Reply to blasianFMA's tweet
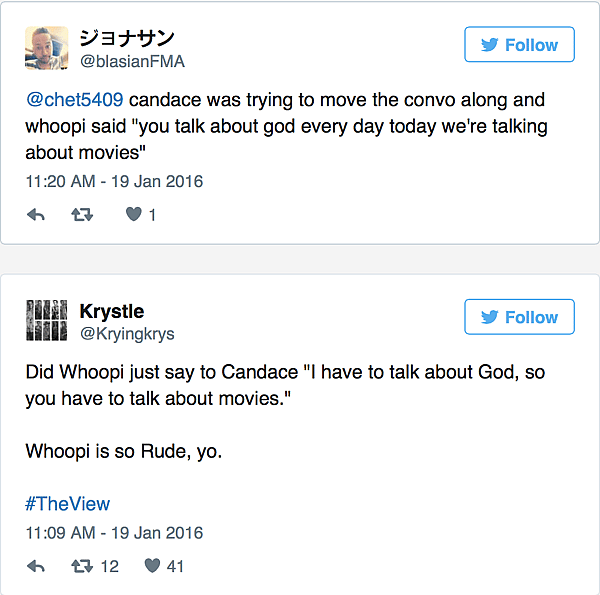The width and height of the screenshot is (600, 595). 36,214
